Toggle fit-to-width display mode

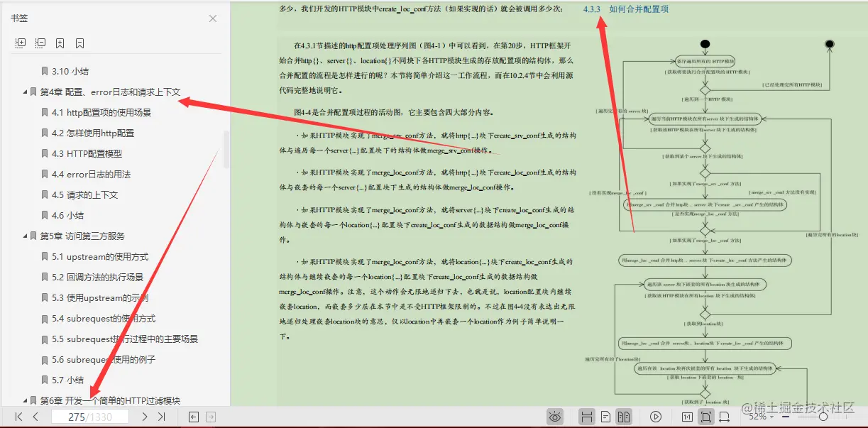[723, 416]
